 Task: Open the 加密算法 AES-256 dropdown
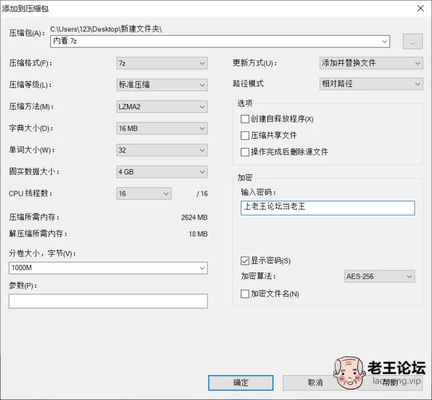pos(379,276)
